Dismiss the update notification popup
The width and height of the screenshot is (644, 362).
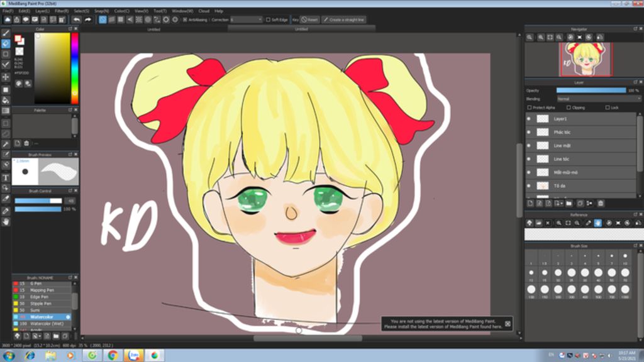click(508, 324)
